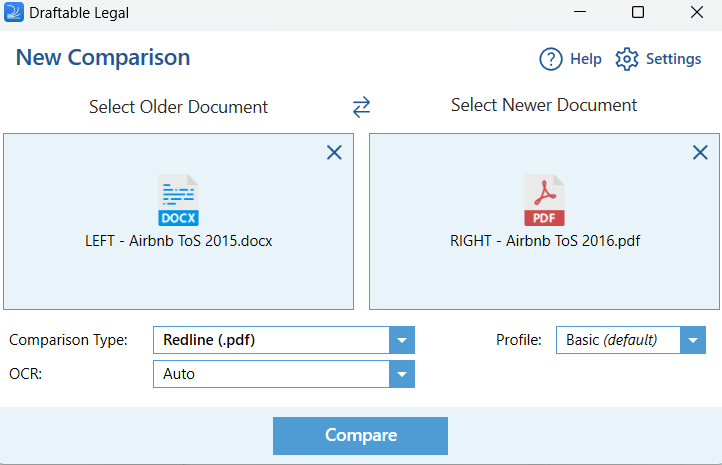Click the Select Older Document heading

(178, 107)
